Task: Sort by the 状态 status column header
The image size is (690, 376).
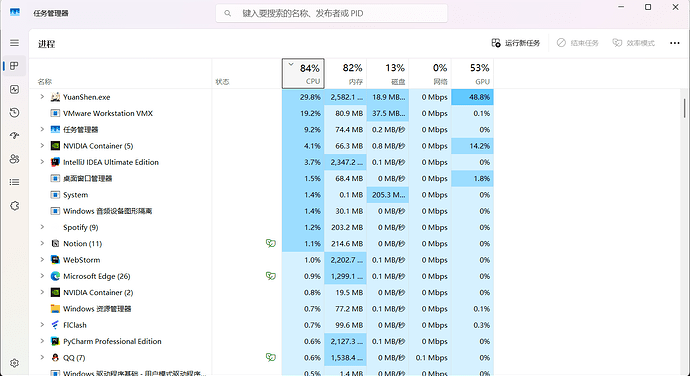Action: tap(247, 74)
